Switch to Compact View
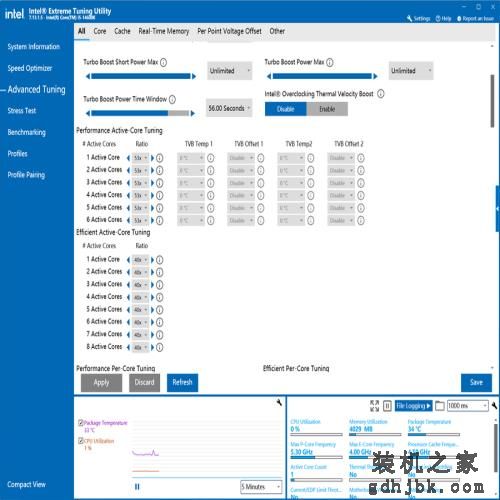 [26, 485]
